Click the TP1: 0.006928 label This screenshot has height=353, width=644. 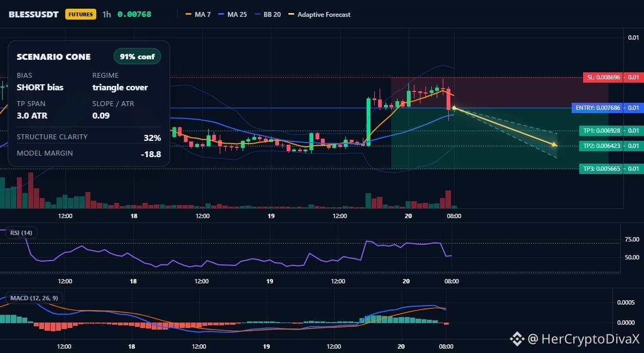tap(601, 131)
